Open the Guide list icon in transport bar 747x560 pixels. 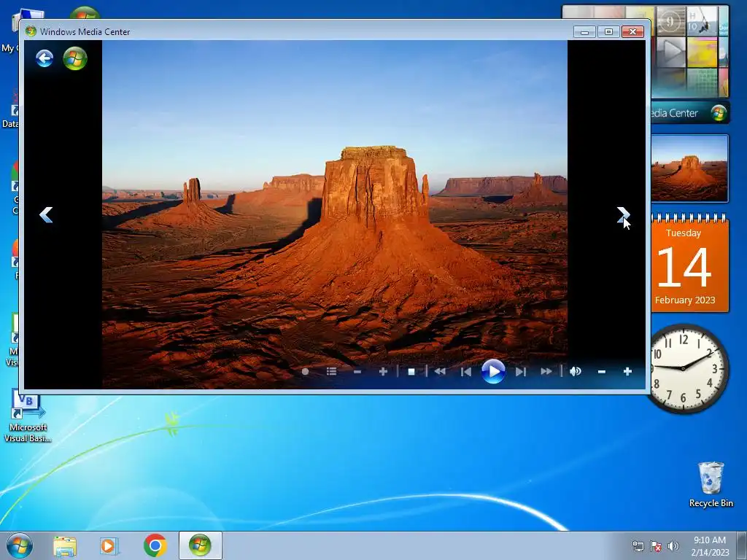pos(332,371)
